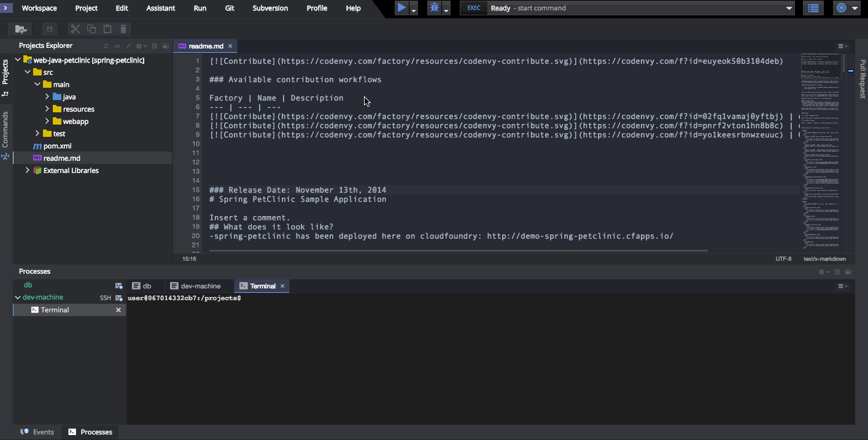Image resolution: width=868 pixels, height=440 pixels.
Task: Expand the test folder
Action: (x=37, y=134)
